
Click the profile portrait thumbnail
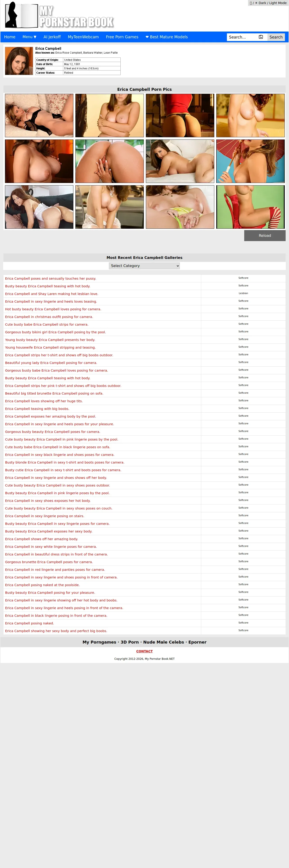(19, 61)
